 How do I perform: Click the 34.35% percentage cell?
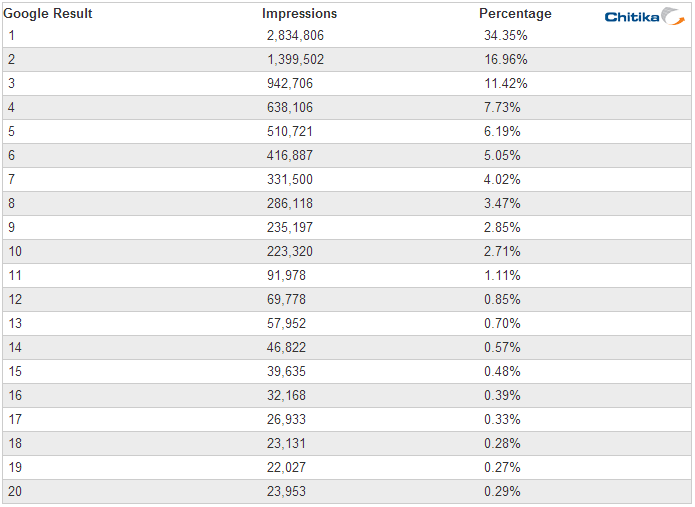coord(506,36)
